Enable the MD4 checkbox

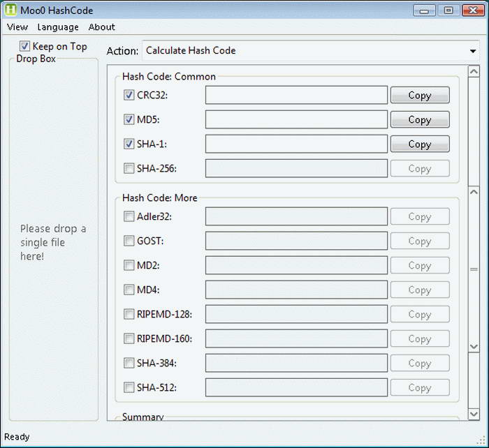tap(129, 290)
